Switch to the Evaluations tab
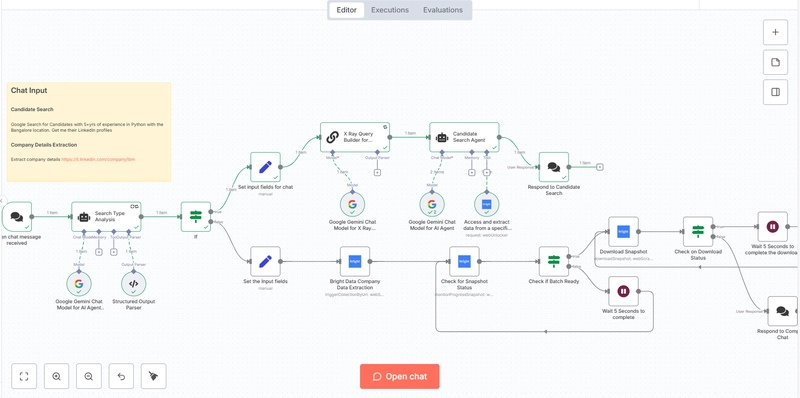 click(x=442, y=10)
